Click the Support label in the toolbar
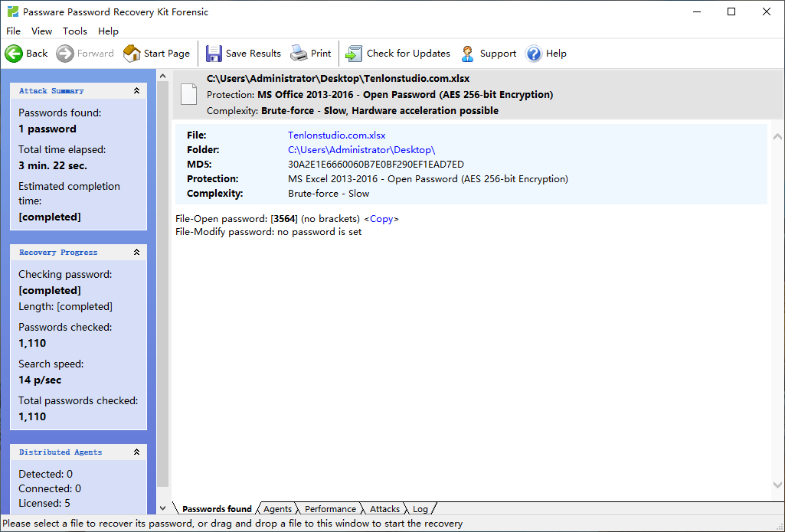Image resolution: width=785 pixels, height=532 pixels. pyautogui.click(x=498, y=54)
